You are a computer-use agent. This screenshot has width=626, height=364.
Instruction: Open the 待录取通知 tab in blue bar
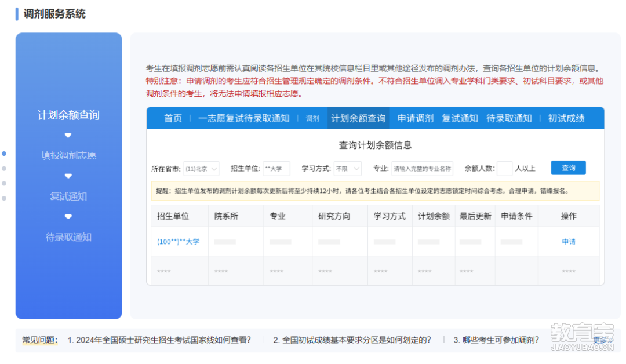(509, 118)
